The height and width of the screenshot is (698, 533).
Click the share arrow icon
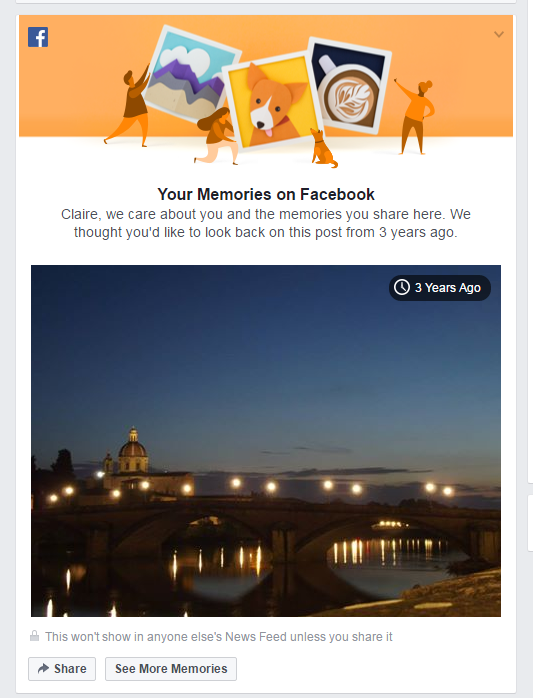click(x=43, y=668)
